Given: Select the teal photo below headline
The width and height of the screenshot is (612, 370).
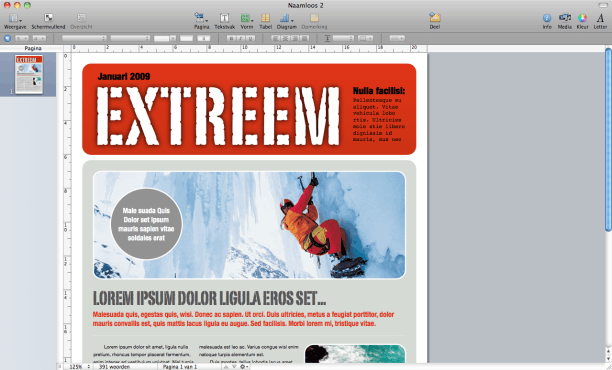Looking at the screenshot, I should coord(355,354).
